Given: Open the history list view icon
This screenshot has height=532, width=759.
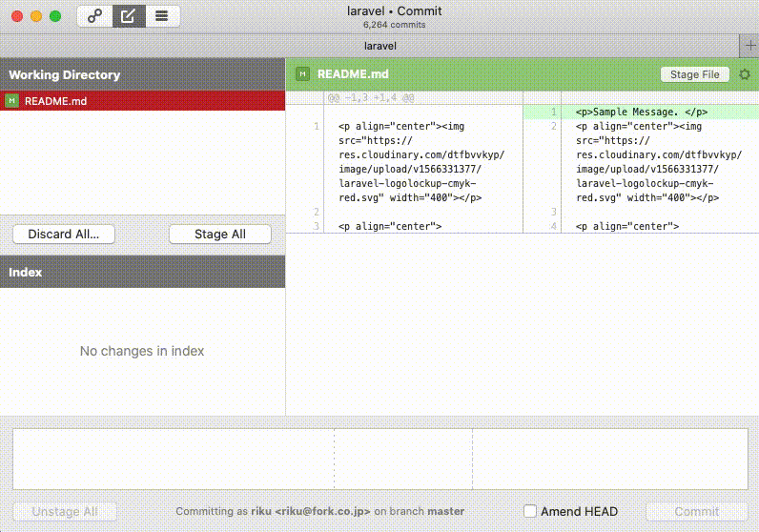Looking at the screenshot, I should point(162,16).
